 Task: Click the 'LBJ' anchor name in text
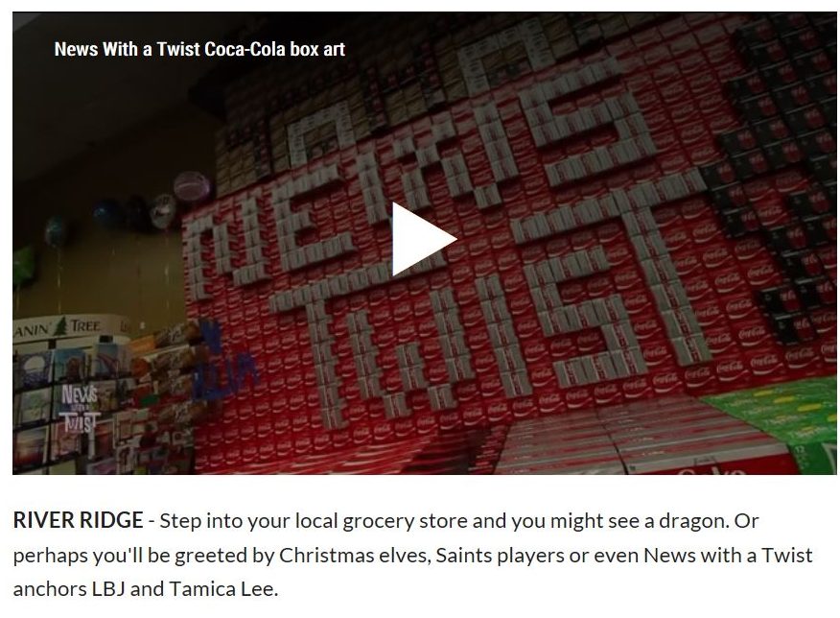[108, 588]
